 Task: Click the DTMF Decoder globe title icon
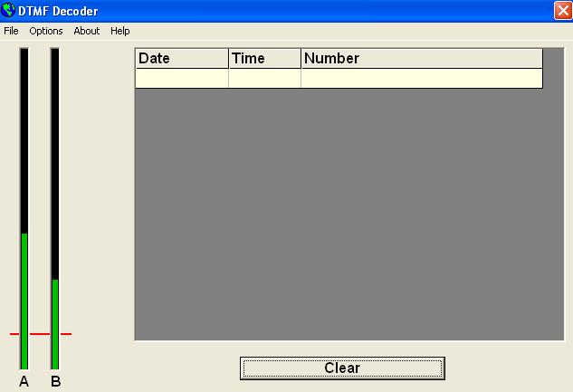click(x=8, y=10)
